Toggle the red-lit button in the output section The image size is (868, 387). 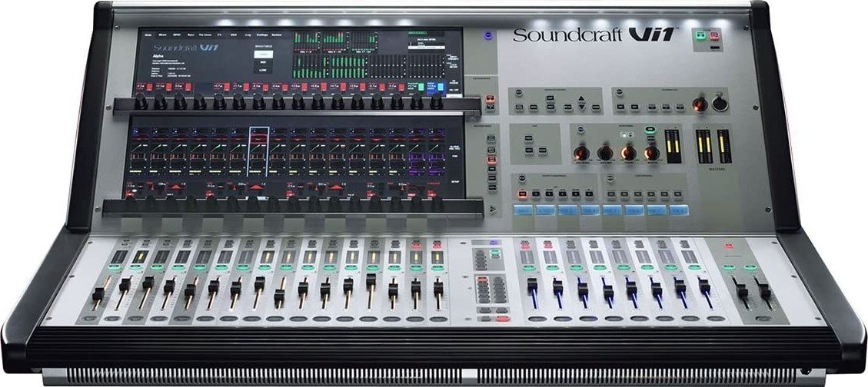[x=522, y=194]
